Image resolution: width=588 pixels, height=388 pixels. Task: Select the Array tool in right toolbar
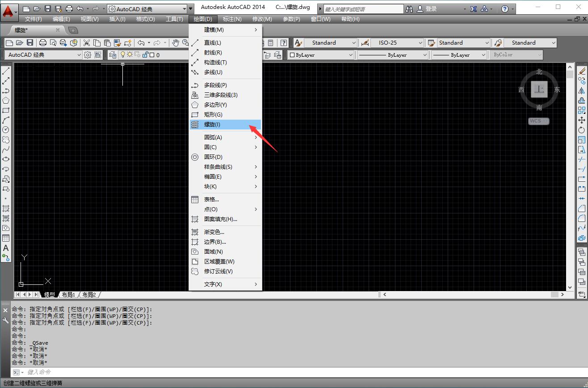click(x=582, y=110)
